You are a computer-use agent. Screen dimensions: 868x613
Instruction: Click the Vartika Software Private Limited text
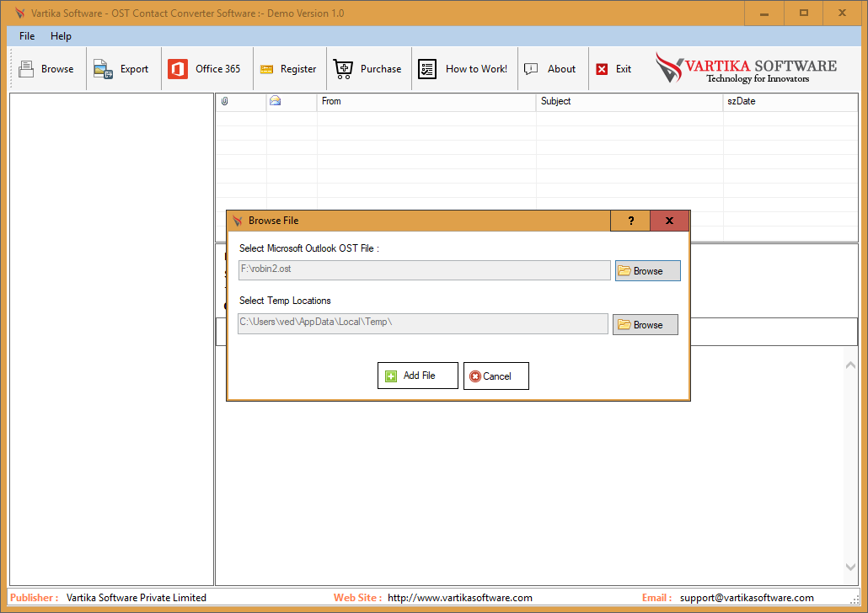click(x=137, y=598)
